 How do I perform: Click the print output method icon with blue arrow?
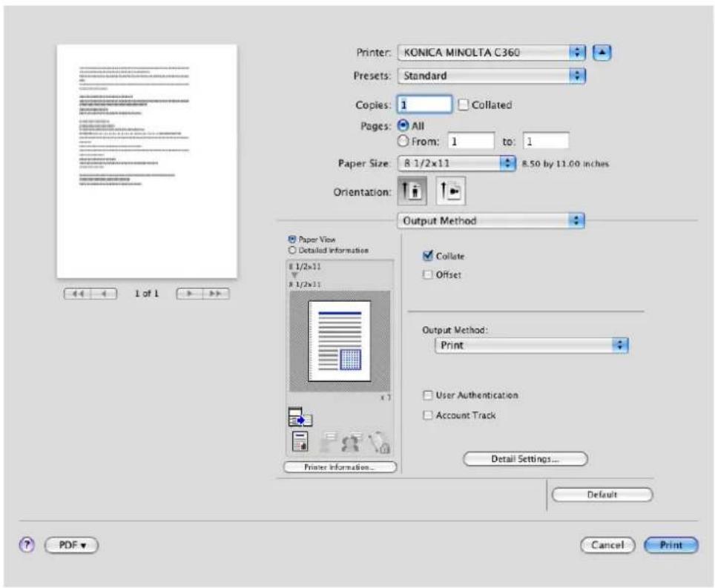[x=300, y=417]
